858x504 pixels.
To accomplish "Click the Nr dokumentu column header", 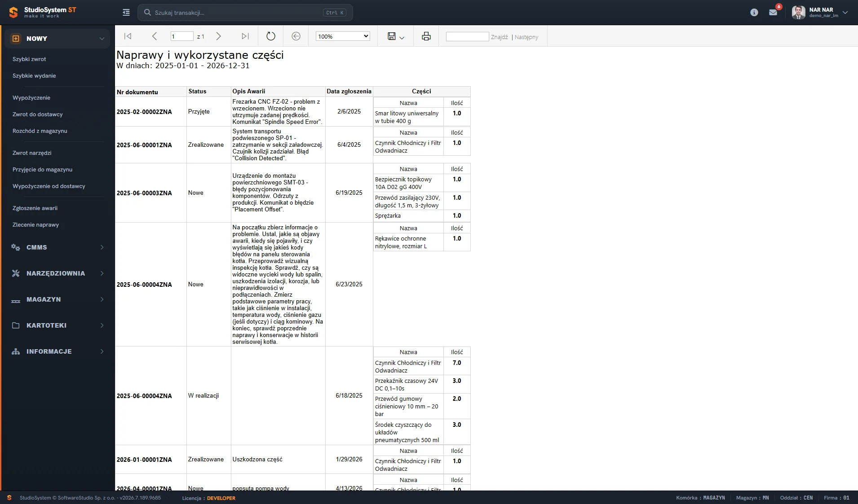I will 137,92.
